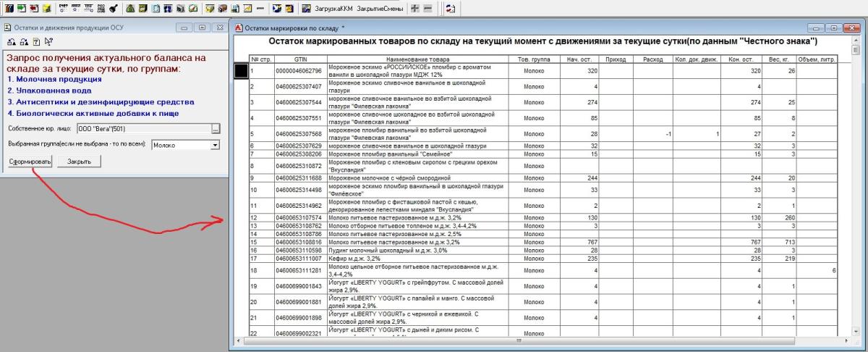Click the line chart icon in the main toolbar

(x=247, y=8)
